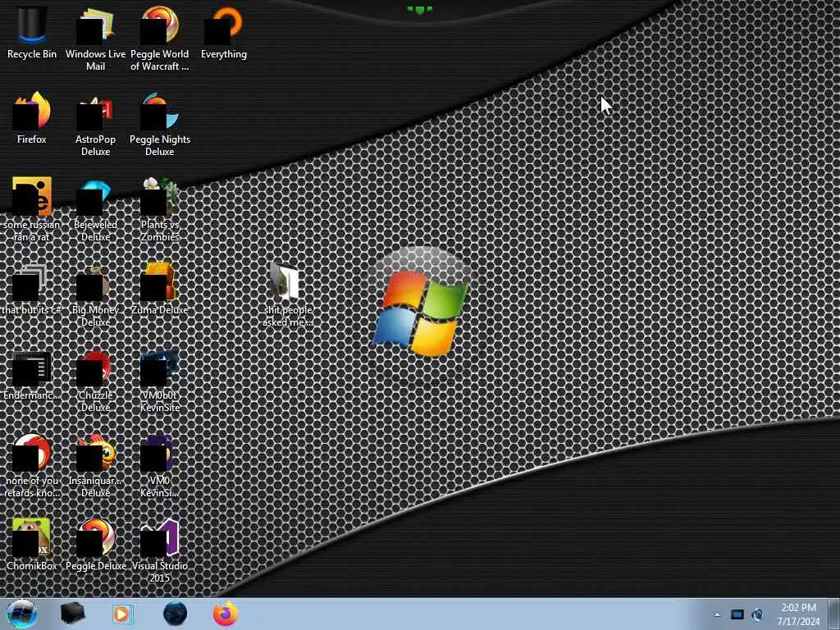This screenshot has height=630, width=840.
Task: Open the Windows Start menu orb
Action: click(x=22, y=614)
